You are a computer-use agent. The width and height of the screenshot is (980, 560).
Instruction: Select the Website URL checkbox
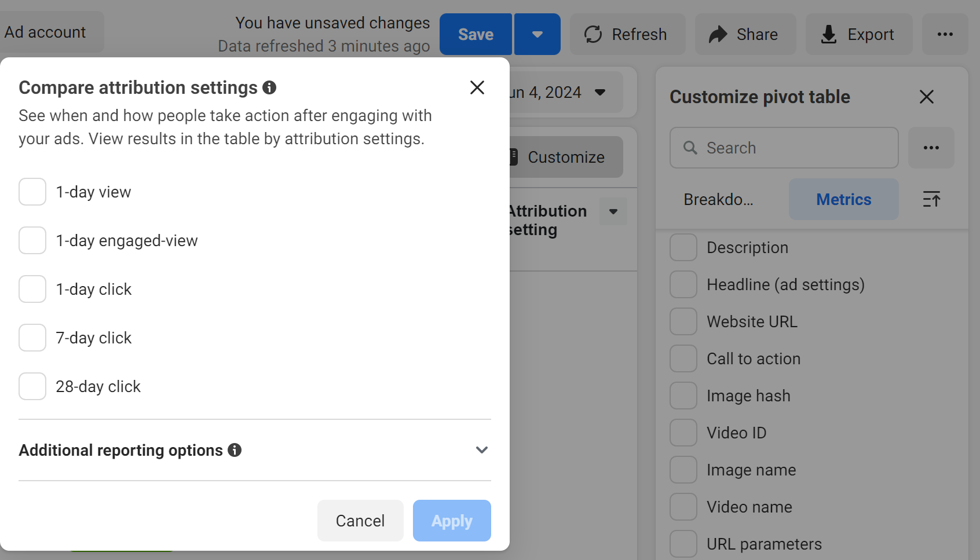683,321
